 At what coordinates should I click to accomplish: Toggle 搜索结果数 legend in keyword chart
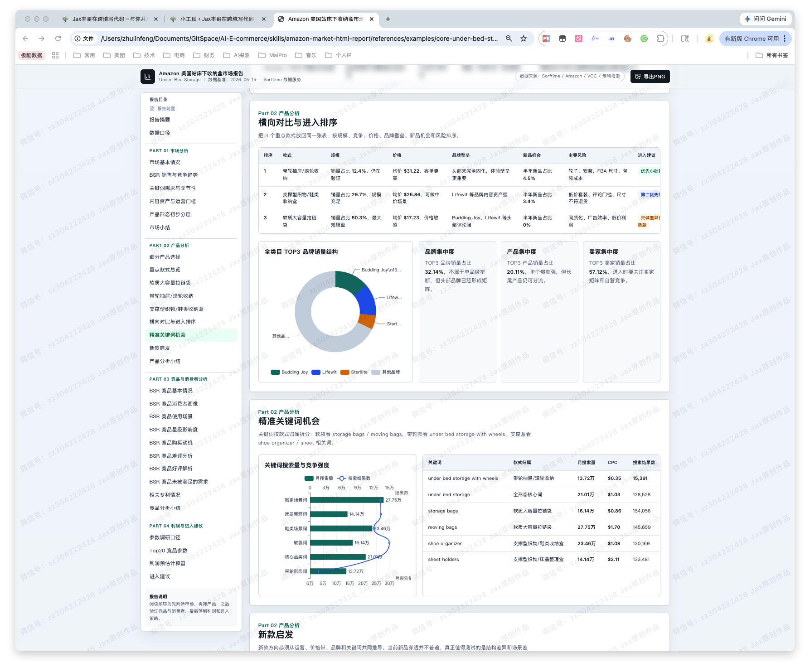pos(354,479)
